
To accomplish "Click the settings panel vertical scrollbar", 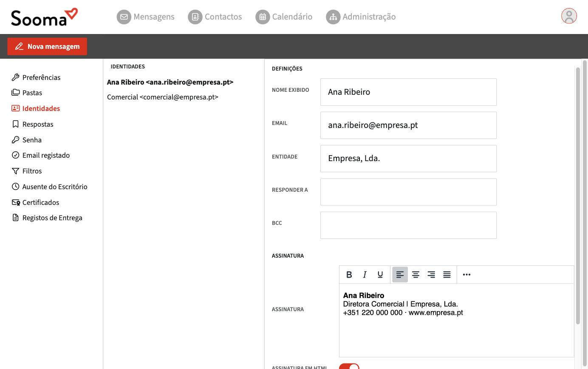I will click(578, 196).
